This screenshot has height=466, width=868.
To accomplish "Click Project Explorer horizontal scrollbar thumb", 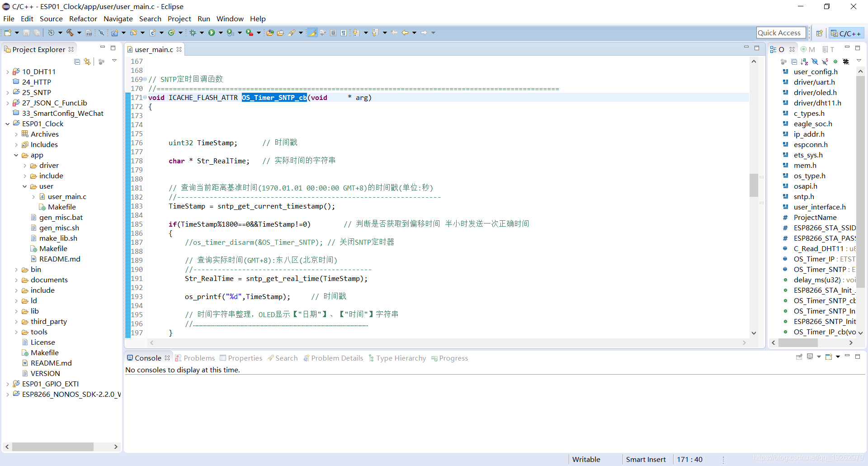I will point(53,447).
